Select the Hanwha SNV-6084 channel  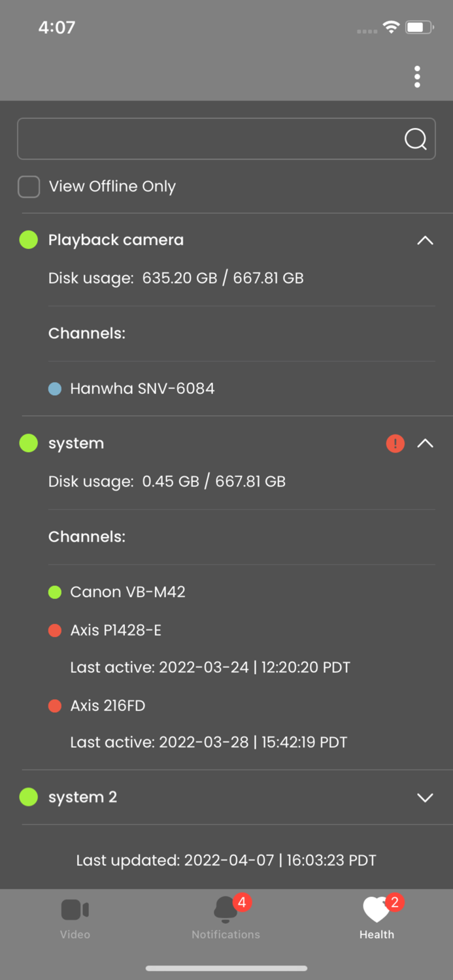[x=143, y=389]
